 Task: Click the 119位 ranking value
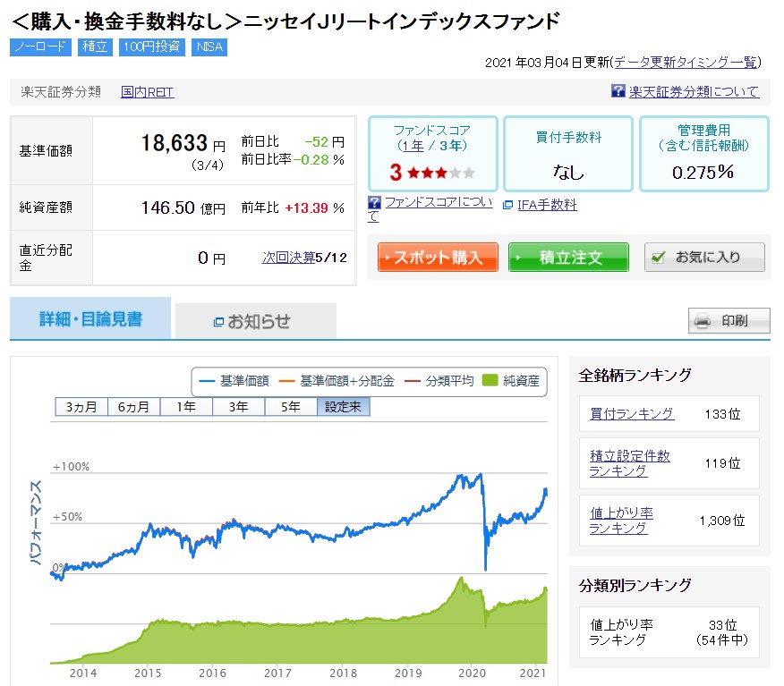(x=722, y=463)
